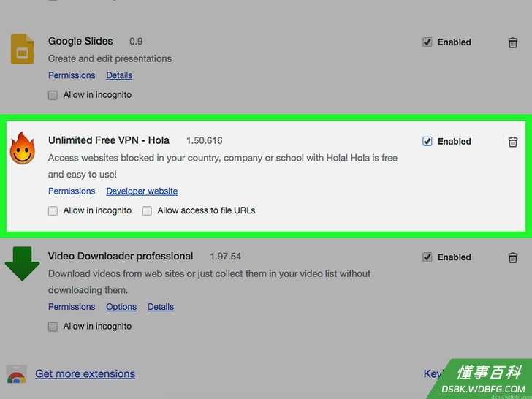Uncheck Enabled for Unlimited Free VPN - Hola
This screenshot has width=532, height=399.
(427, 142)
